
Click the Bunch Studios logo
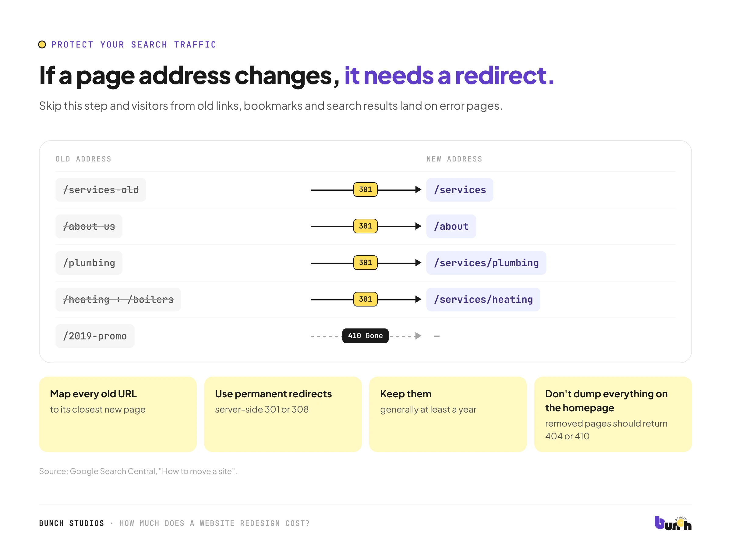click(x=673, y=523)
